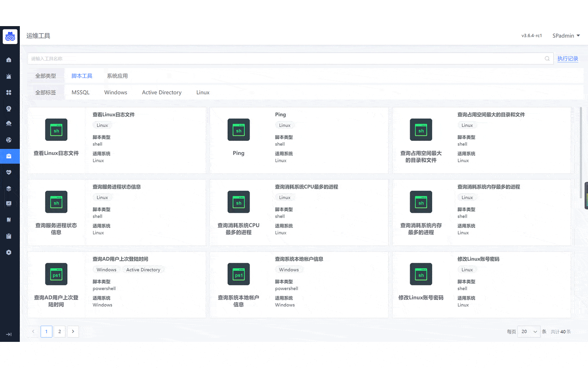
Task: Filter by the Windows tag tab
Action: [116, 92]
